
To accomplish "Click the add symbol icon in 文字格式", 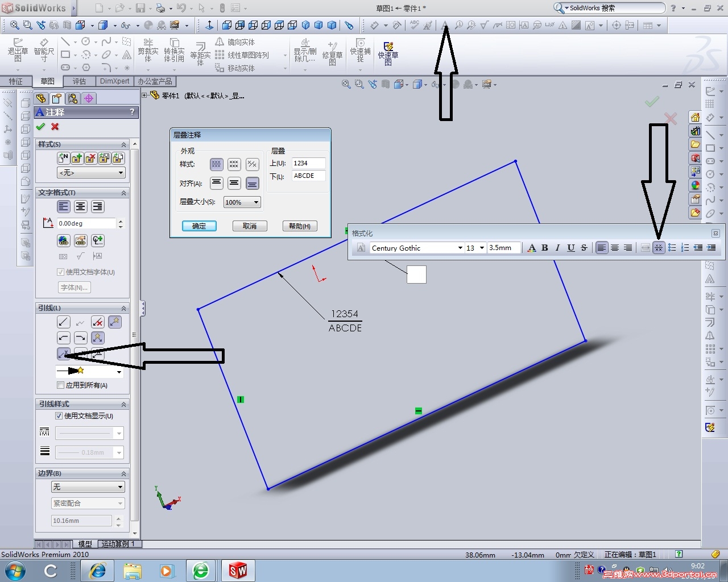I will coord(98,241).
